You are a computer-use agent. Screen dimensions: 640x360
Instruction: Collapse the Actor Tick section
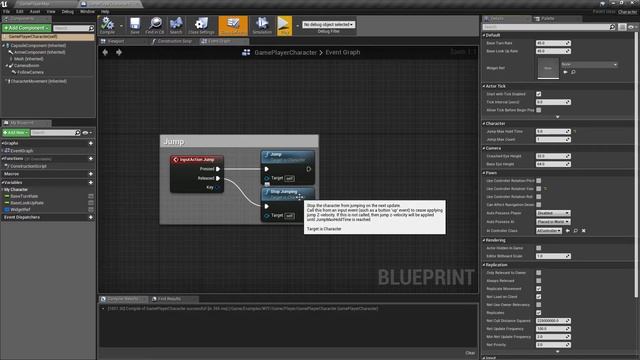(x=484, y=86)
